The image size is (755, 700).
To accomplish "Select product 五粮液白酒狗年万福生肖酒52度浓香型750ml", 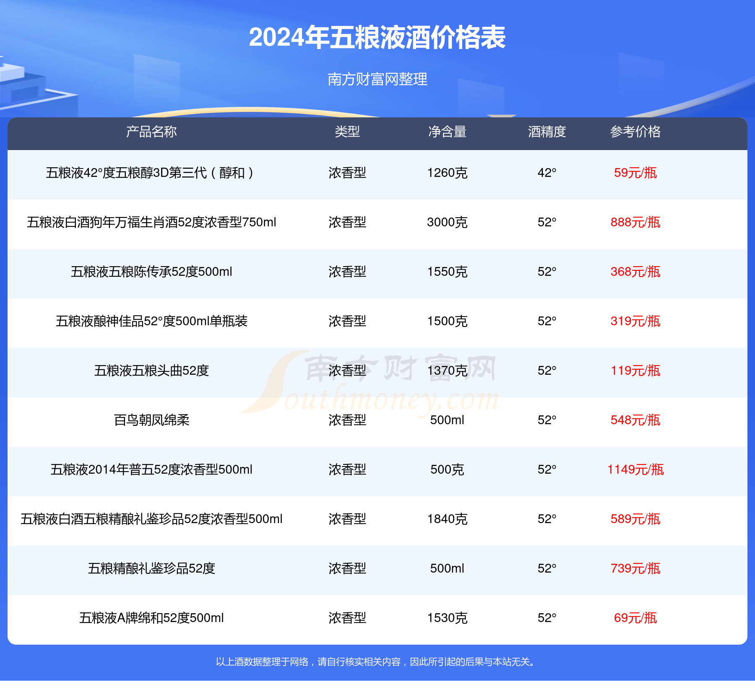I will point(151,222).
